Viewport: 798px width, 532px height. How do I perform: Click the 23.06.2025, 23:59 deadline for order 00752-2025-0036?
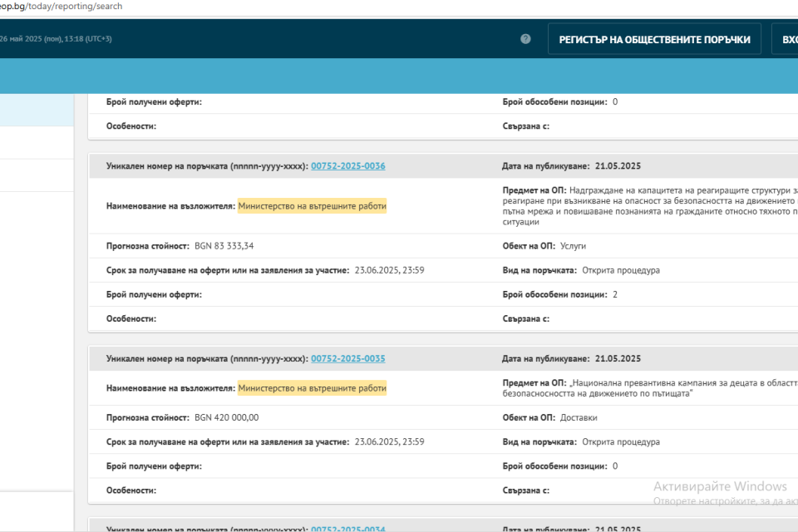point(389,270)
